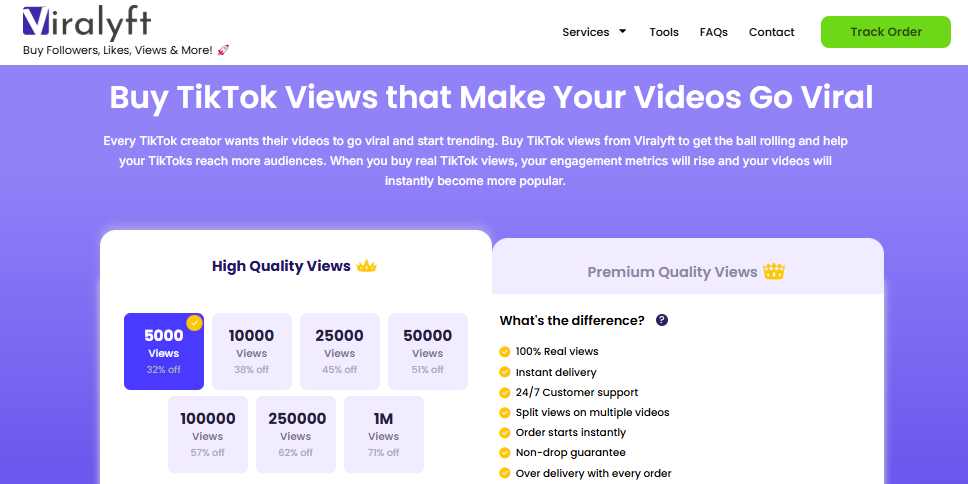This screenshot has width=968, height=484.
Task: Click the crown icon beside High Quality Views
Action: click(x=367, y=266)
